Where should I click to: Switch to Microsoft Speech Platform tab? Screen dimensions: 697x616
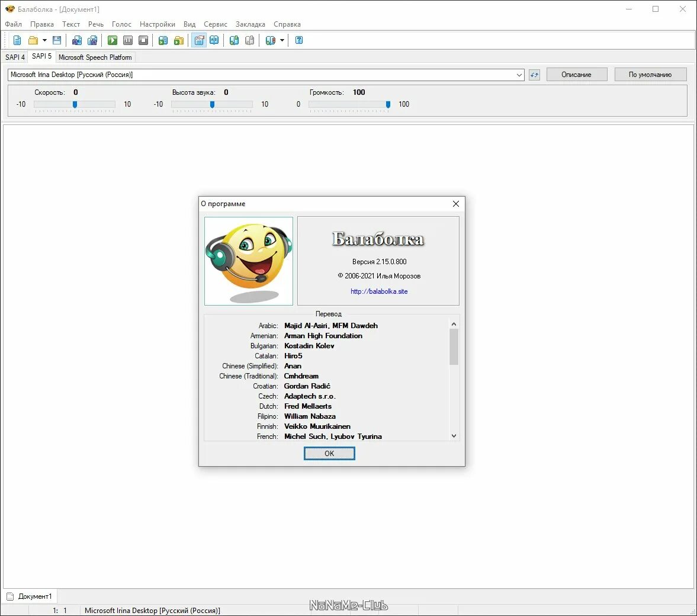[x=95, y=57]
